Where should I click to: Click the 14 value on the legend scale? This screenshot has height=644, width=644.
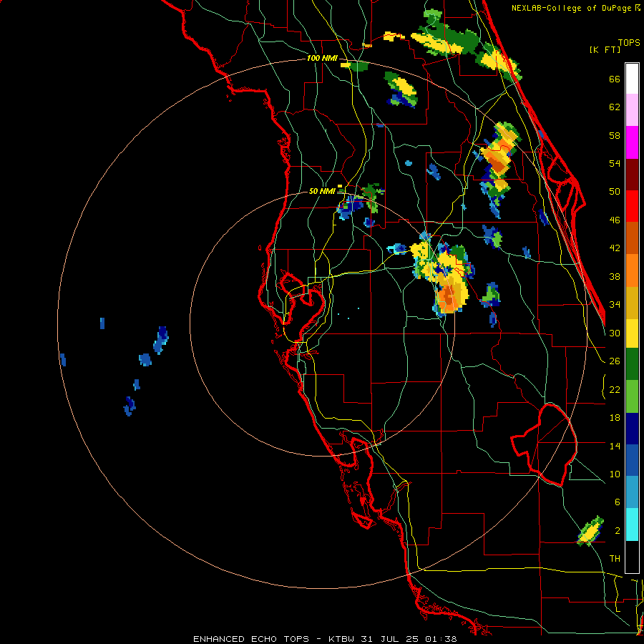pos(615,446)
